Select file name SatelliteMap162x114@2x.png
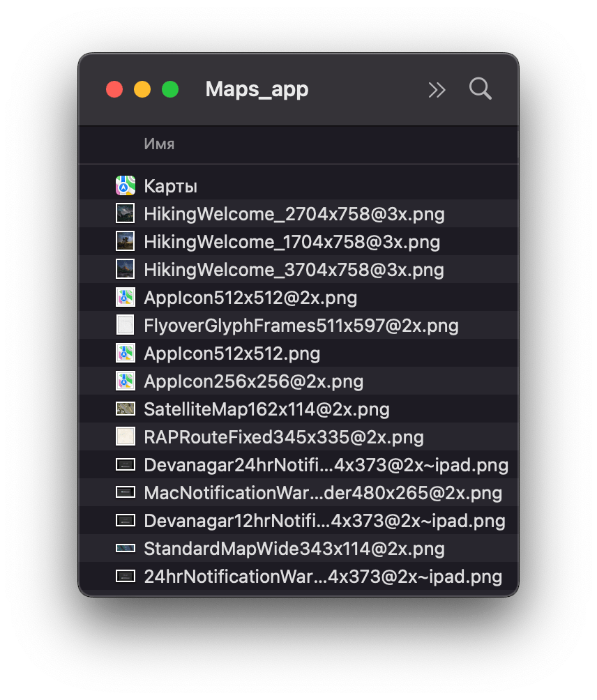The height and width of the screenshot is (700, 597). pos(267,409)
